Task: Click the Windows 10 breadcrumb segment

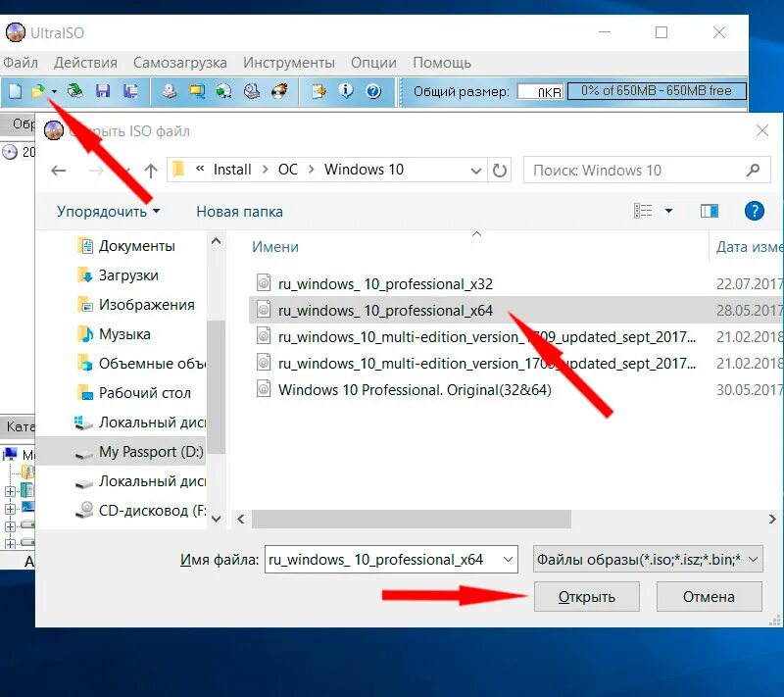Action: point(364,170)
